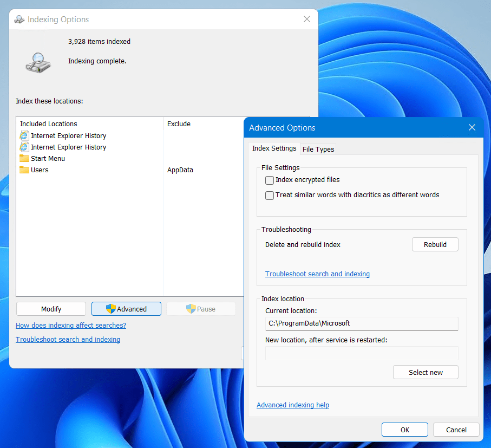Click the Start Menu folder icon

tap(24, 159)
